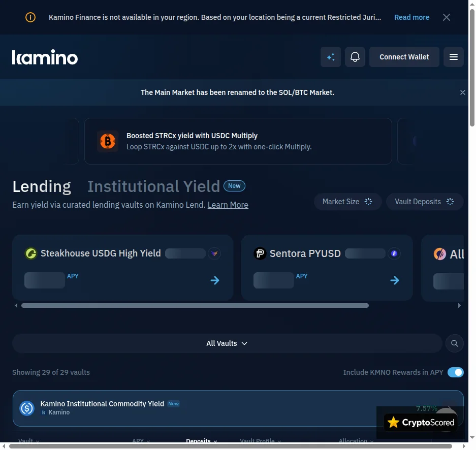Click the Kamino curator label in row
This screenshot has width=476, height=450.
tap(55, 412)
